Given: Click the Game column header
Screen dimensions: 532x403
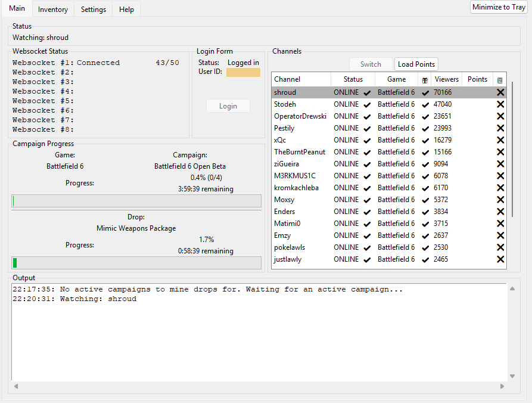Looking at the screenshot, I should tap(396, 79).
